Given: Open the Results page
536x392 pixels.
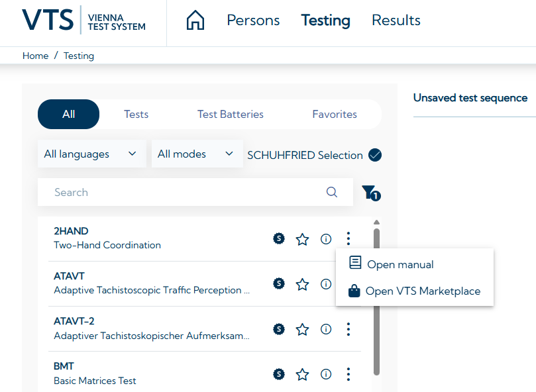Looking at the screenshot, I should [x=396, y=21].
